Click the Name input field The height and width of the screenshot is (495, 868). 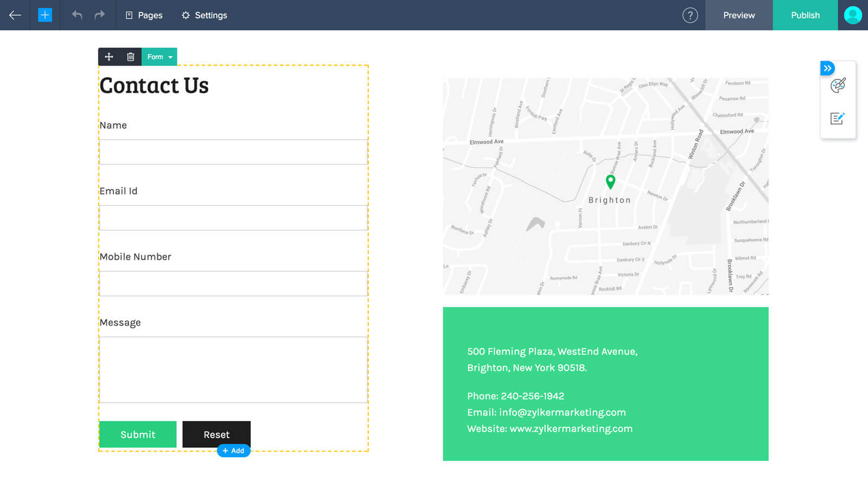[233, 152]
